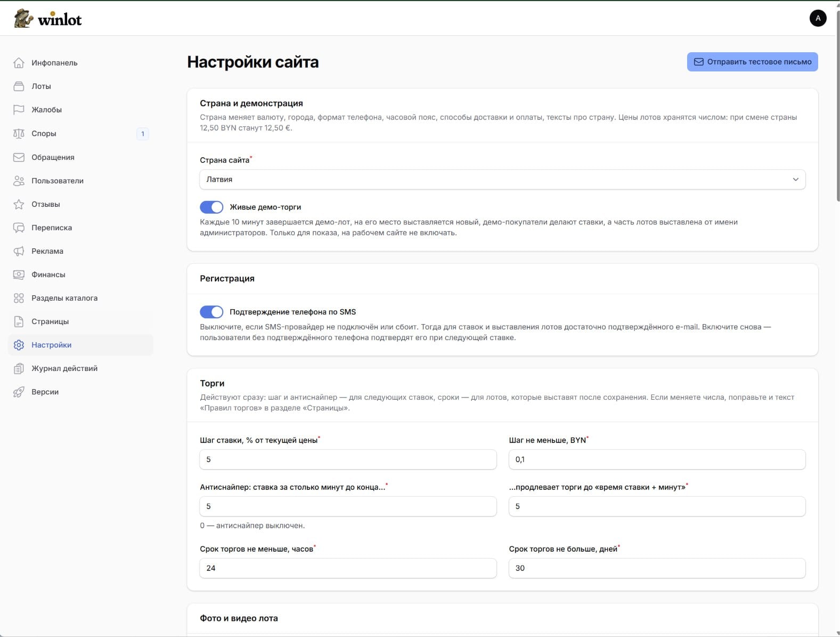
Task: Send a test email with Отправить тестовое письмо
Action: click(752, 62)
